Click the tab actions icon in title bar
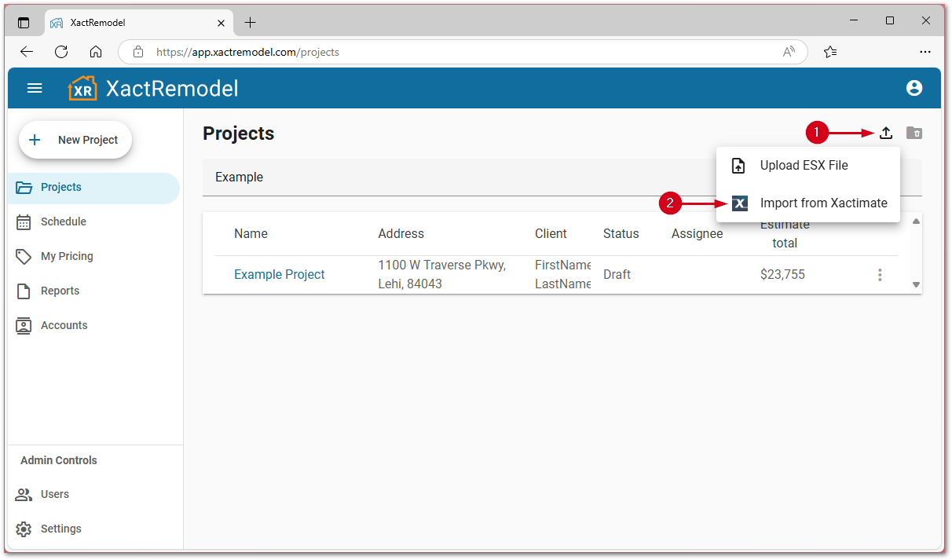The image size is (952, 560). [x=24, y=23]
